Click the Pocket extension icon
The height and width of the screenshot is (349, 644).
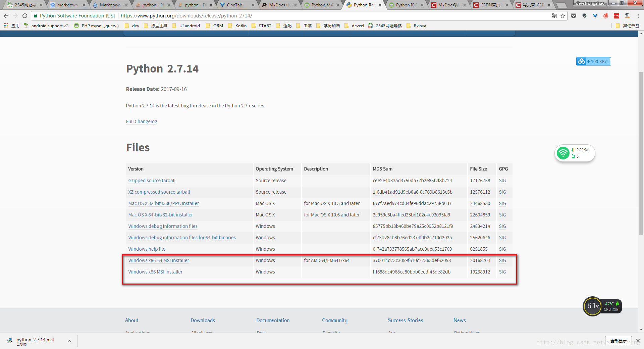coord(574,16)
